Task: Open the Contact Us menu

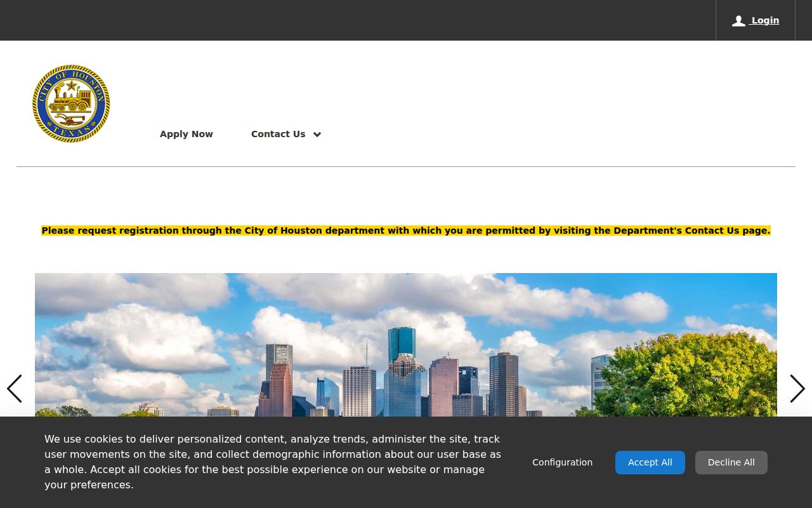Action: [278, 134]
